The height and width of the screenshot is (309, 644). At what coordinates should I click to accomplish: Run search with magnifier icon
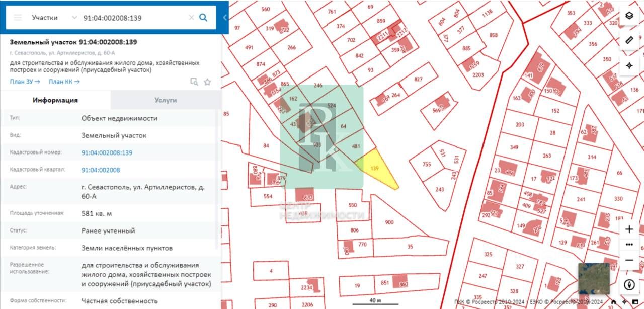tap(203, 18)
